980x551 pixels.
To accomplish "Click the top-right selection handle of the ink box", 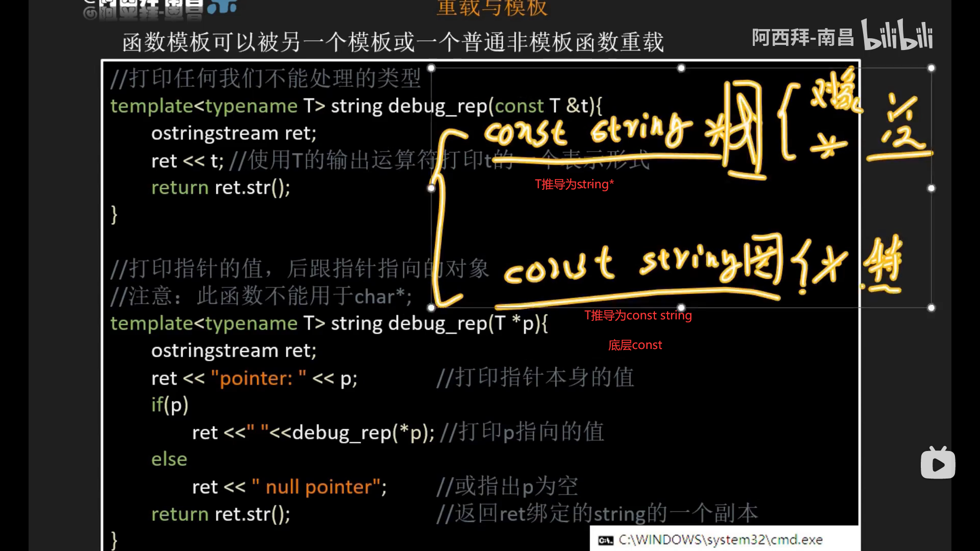I will click(931, 68).
